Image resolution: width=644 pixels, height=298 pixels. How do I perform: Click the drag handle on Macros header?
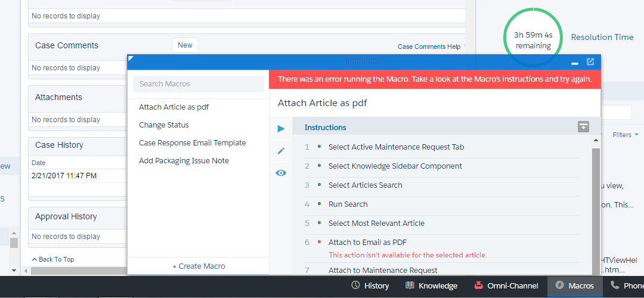[x=364, y=61]
